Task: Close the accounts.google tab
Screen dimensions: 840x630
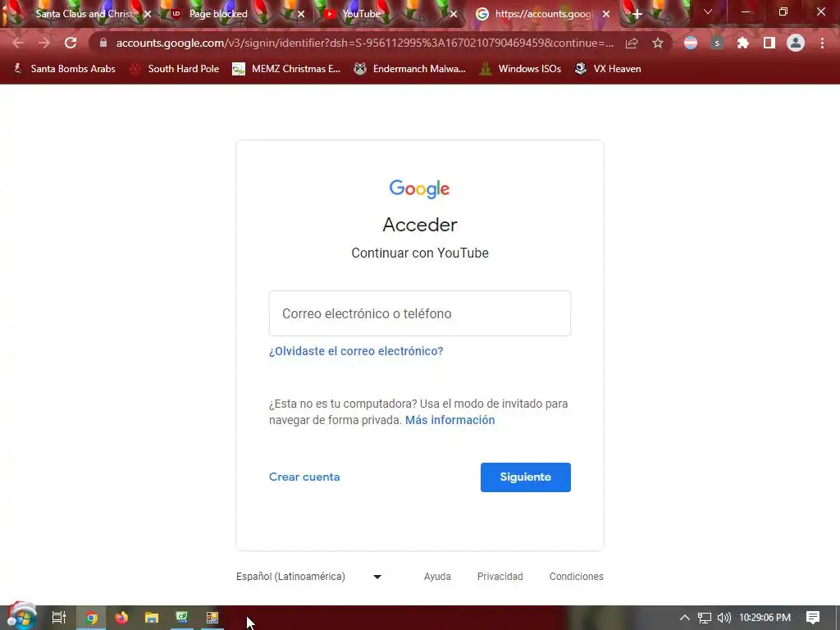Action: [x=606, y=15]
